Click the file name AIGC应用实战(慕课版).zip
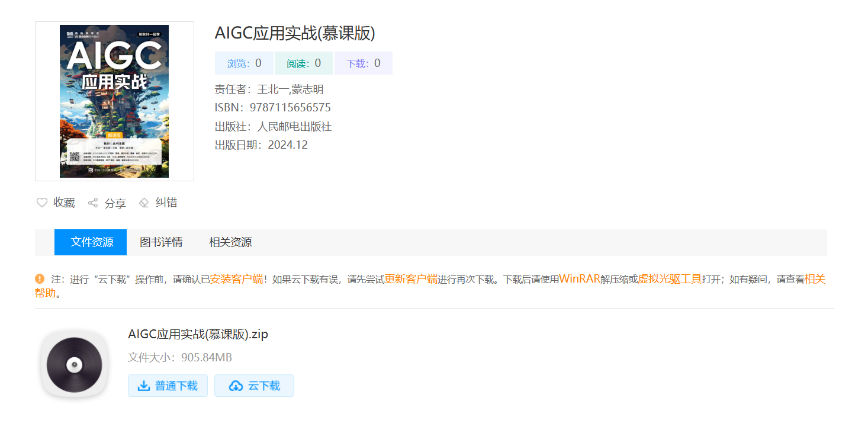Image resolution: width=868 pixels, height=436 pixels. [198, 334]
